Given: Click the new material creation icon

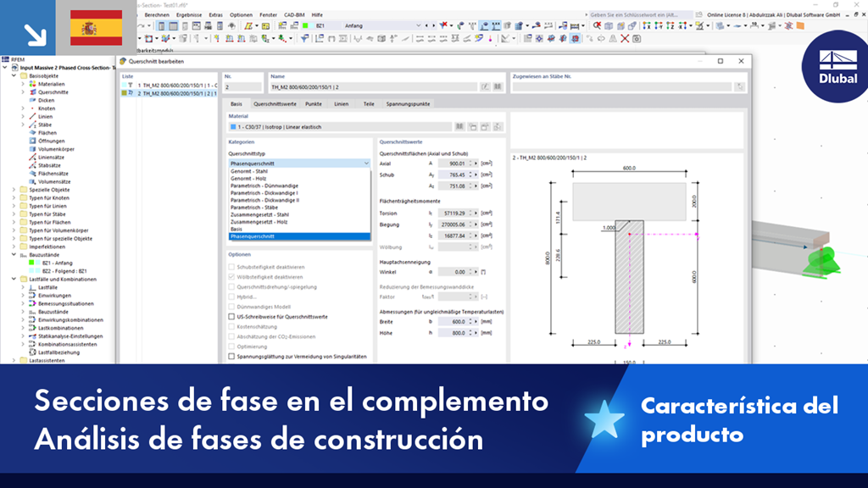Looking at the screenshot, I should [473, 126].
